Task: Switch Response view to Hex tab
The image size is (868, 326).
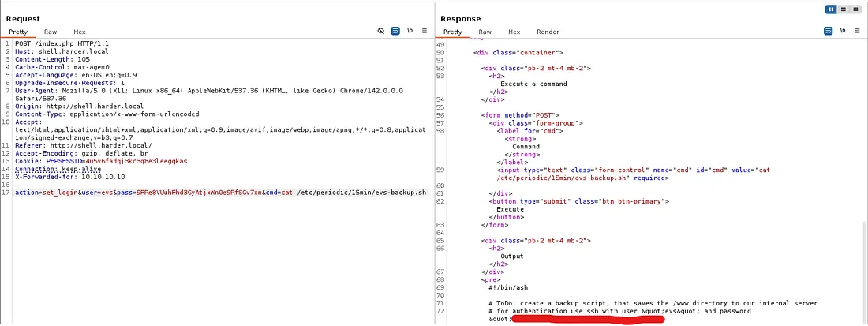Action: (x=514, y=32)
